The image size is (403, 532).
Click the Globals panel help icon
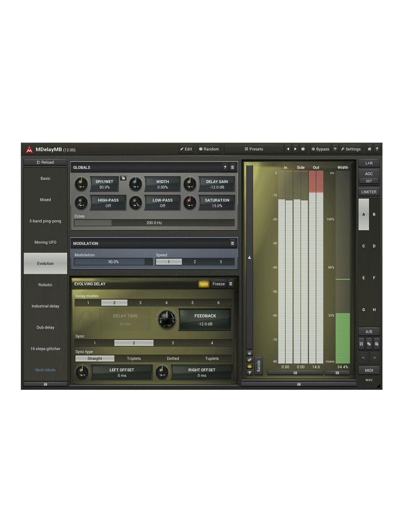point(225,167)
